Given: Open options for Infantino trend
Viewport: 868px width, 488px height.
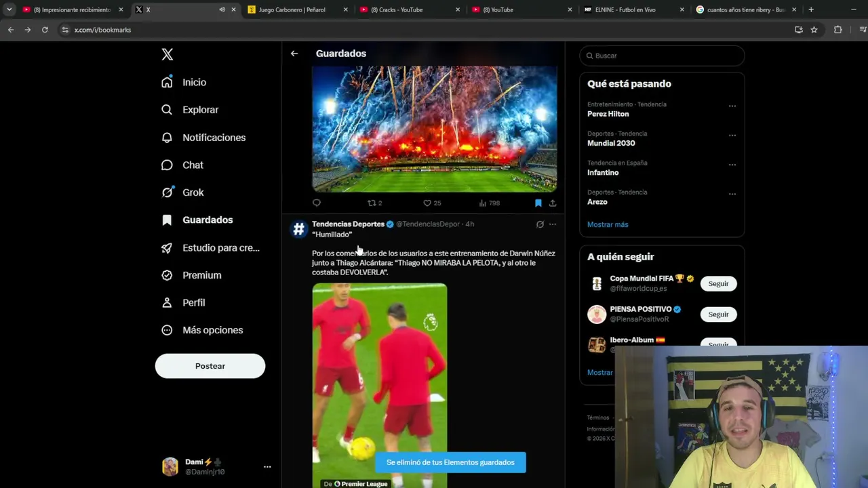Looking at the screenshot, I should (x=732, y=165).
